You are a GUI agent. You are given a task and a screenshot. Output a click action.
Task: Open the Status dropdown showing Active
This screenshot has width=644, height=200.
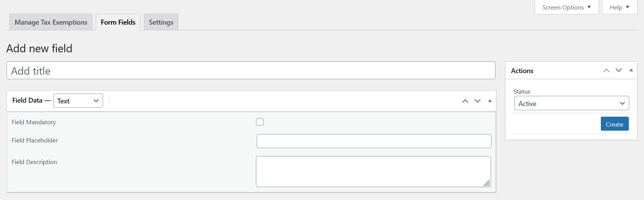click(571, 103)
